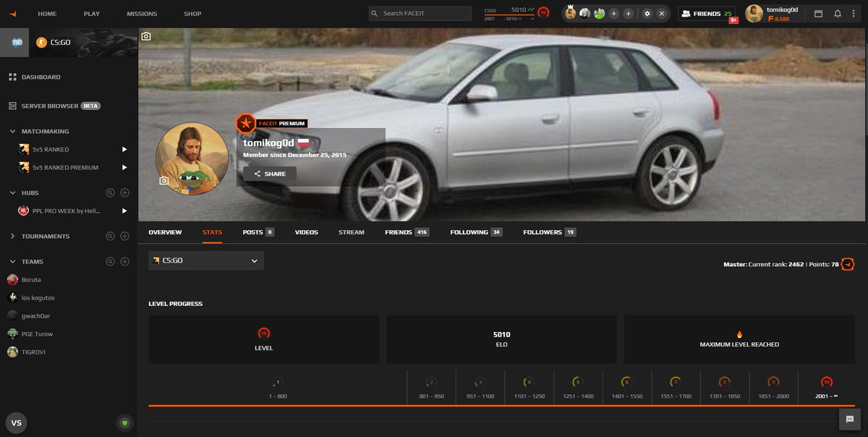The width and height of the screenshot is (868, 437).
Task: Add first empty party slot plus
Action: pos(613,14)
